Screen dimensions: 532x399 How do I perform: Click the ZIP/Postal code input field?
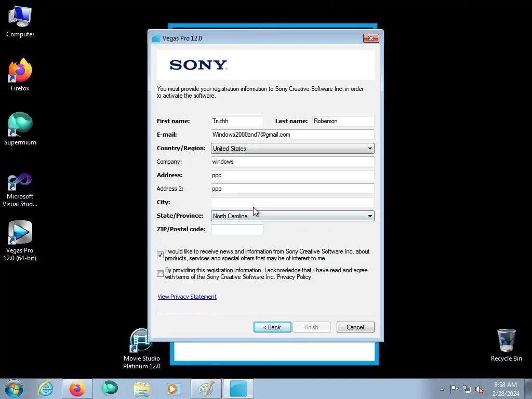(237, 229)
